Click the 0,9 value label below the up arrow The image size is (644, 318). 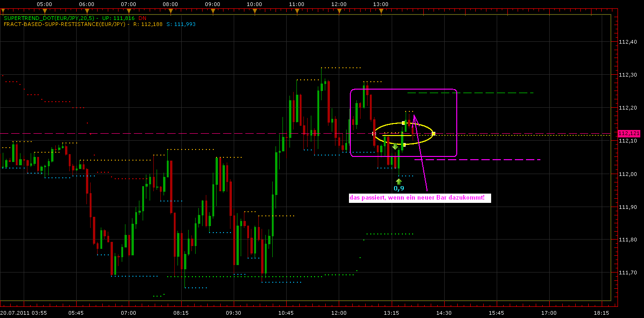[399, 188]
